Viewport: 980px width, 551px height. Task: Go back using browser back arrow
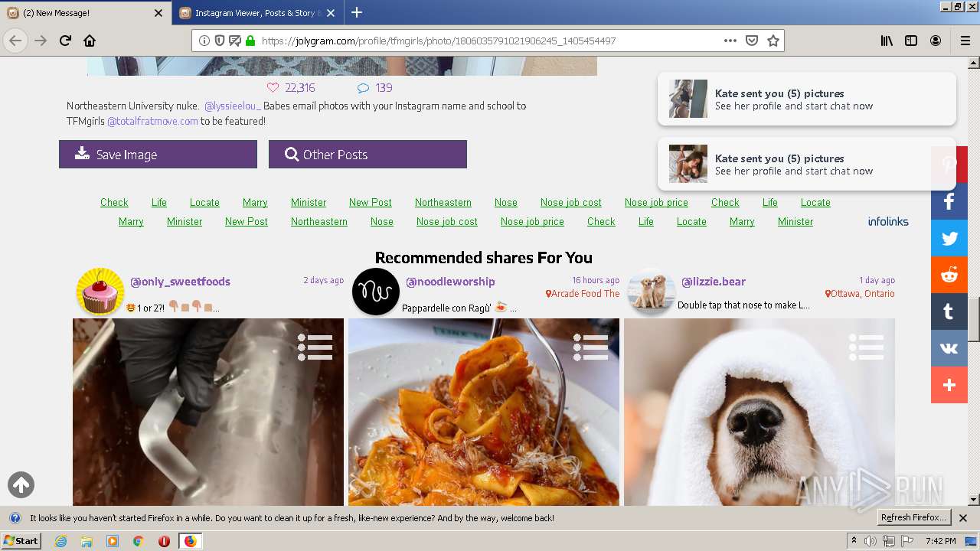click(x=15, y=41)
